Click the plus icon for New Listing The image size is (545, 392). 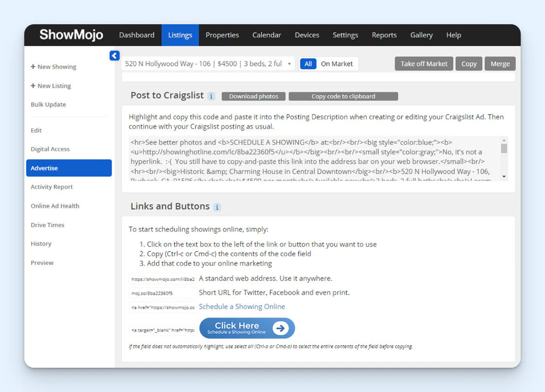33,86
